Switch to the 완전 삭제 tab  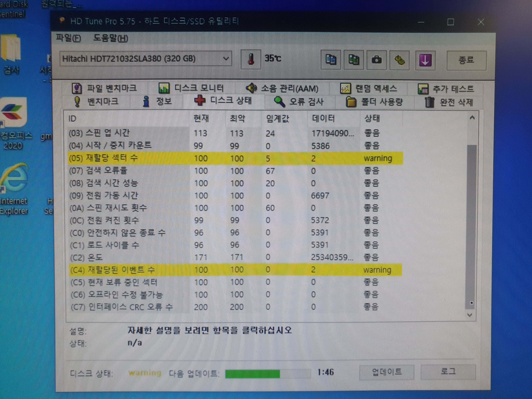click(x=449, y=102)
